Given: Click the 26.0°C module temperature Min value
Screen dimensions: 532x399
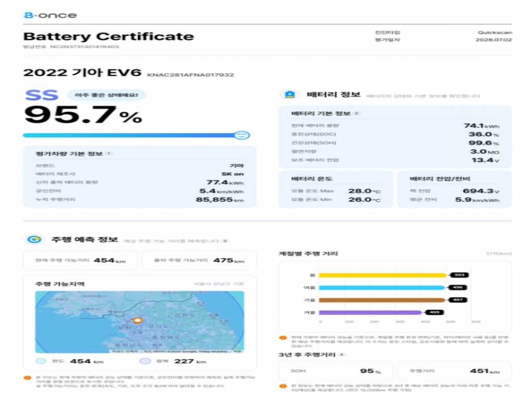Looking at the screenshot, I should point(364,199).
